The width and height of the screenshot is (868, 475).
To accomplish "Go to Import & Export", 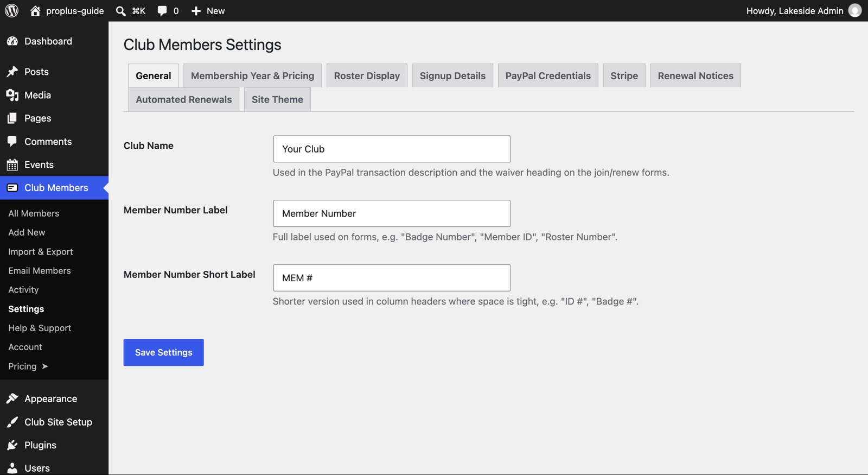I will pos(41,252).
